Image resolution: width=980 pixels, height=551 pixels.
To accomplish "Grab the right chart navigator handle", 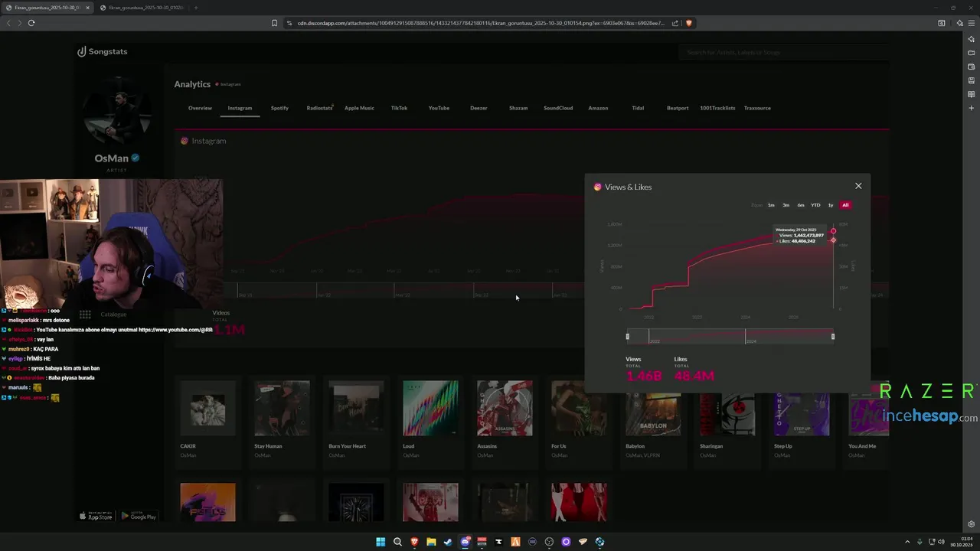I will 833,336.
